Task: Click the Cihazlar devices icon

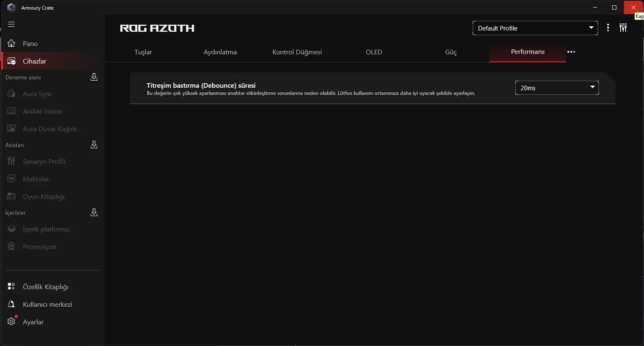Action: pyautogui.click(x=11, y=61)
